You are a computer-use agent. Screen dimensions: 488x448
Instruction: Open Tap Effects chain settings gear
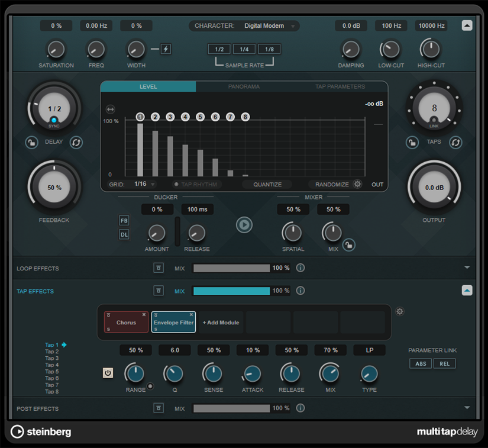pos(400,311)
